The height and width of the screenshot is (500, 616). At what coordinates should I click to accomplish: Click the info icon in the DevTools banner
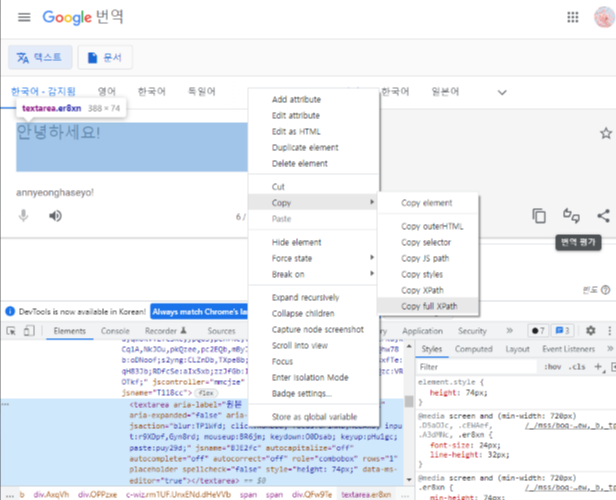pyautogui.click(x=10, y=311)
